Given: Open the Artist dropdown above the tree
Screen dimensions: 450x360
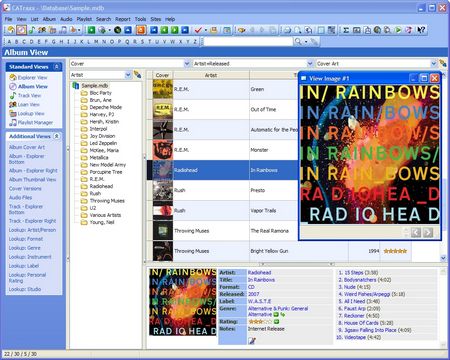Looking at the screenshot, I should point(128,75).
